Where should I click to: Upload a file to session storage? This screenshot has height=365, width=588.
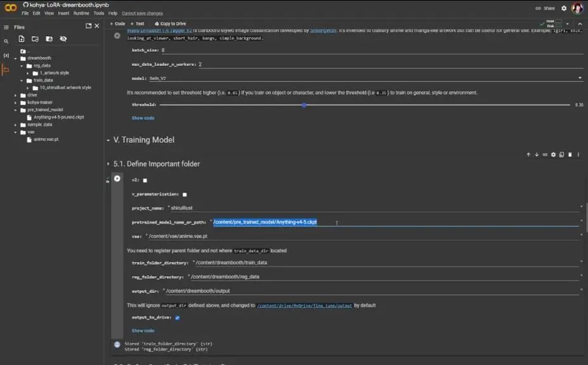coord(22,39)
